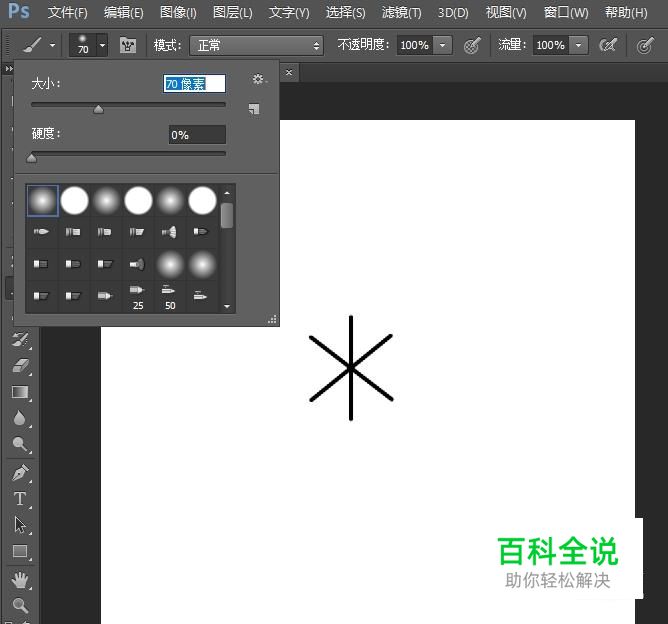Open the 模式 正常 blend mode dropdown

click(x=256, y=45)
